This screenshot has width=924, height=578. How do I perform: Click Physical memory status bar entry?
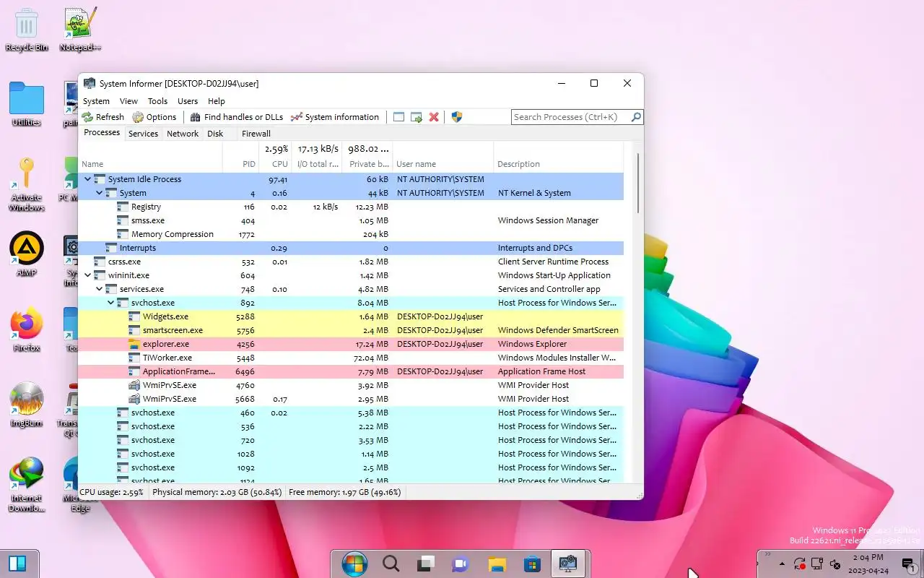217,492
